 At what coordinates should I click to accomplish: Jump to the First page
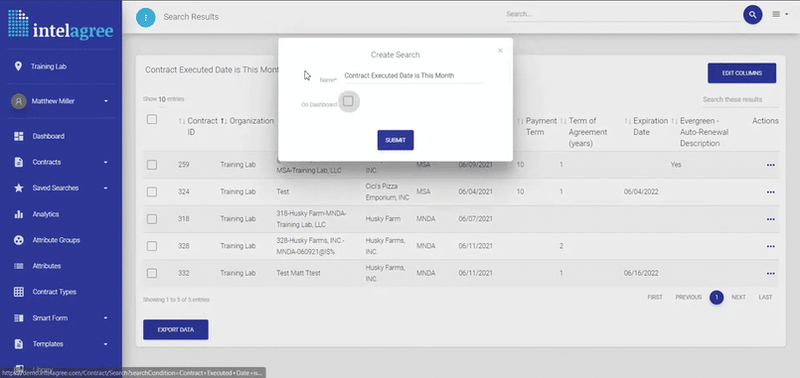(x=655, y=297)
